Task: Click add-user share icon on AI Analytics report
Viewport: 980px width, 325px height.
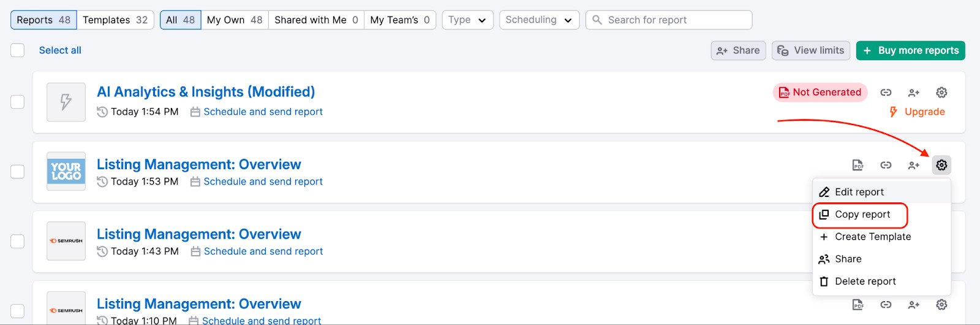Action: click(914, 93)
